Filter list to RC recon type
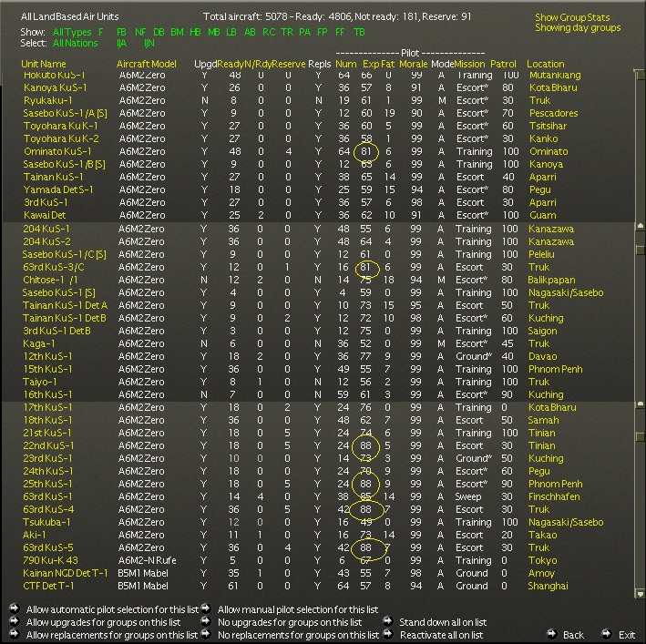Viewport: 646px width, 644px height. [269, 32]
